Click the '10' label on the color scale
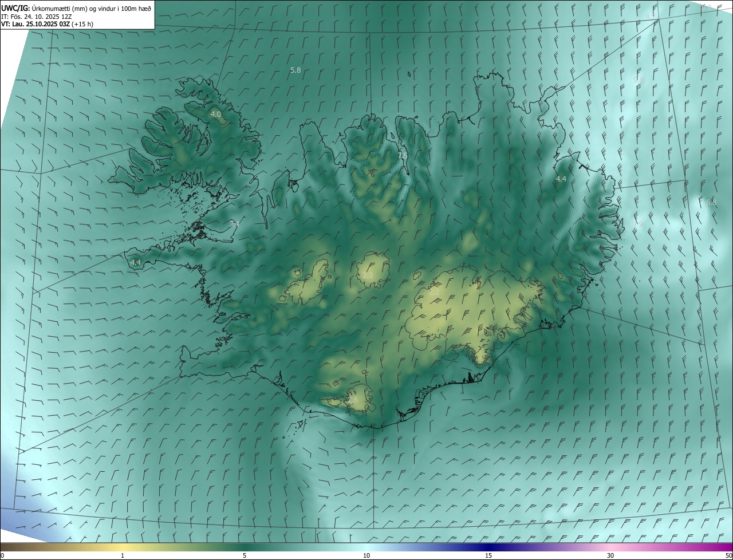 pos(366,555)
